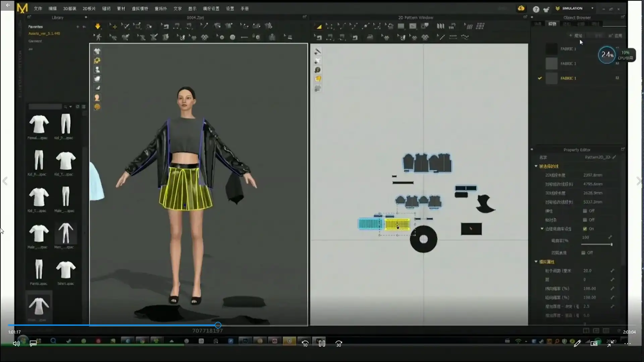This screenshot has width=644, height=362.
Task: Select the Button tool circle icon
Action: (232, 37)
